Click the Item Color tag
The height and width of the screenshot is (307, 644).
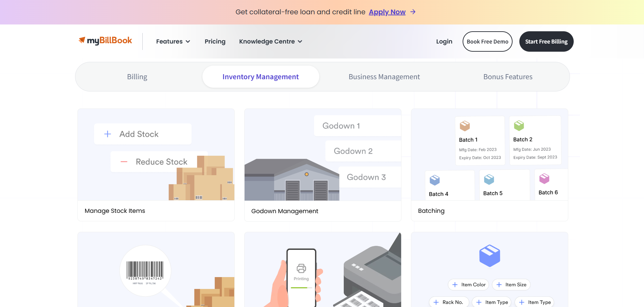click(469, 285)
